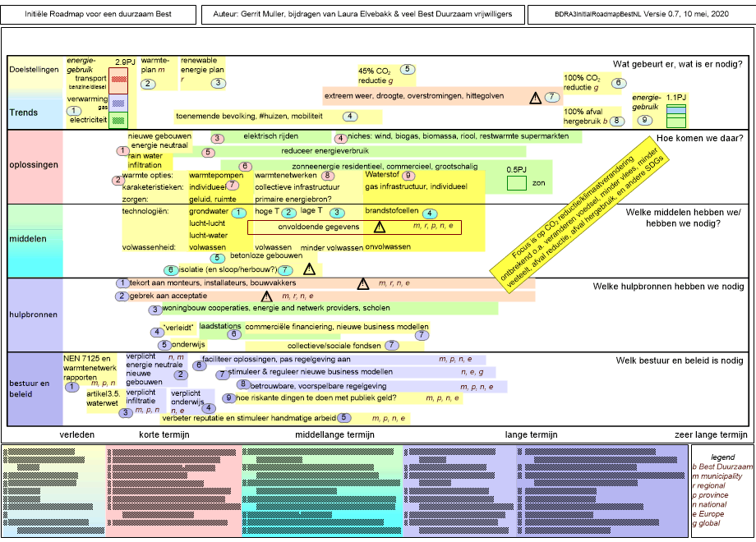Click the middellange termijn timeline label
This screenshot has width=756, height=542.
(x=334, y=434)
